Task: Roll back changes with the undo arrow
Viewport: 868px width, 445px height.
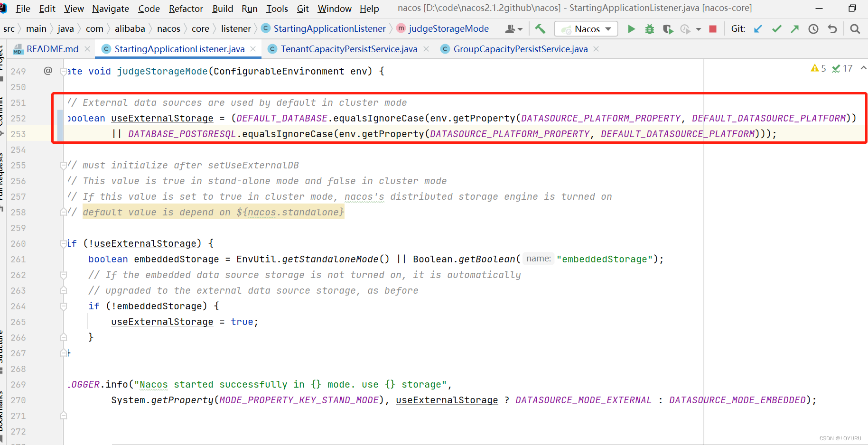Action: (x=832, y=29)
